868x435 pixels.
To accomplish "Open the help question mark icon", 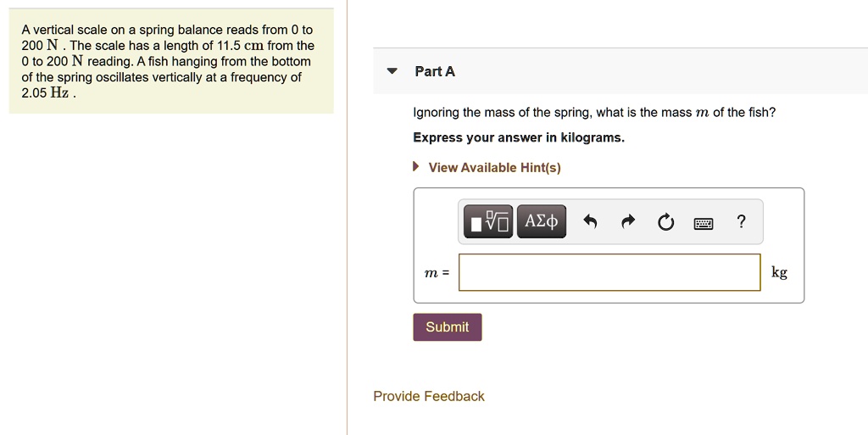I will (x=742, y=222).
